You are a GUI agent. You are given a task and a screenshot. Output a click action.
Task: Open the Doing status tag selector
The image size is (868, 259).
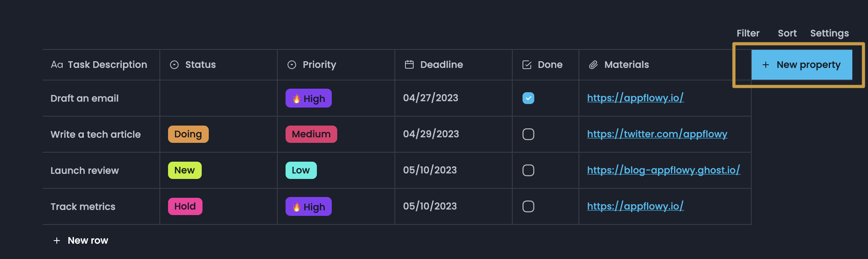pyautogui.click(x=188, y=134)
